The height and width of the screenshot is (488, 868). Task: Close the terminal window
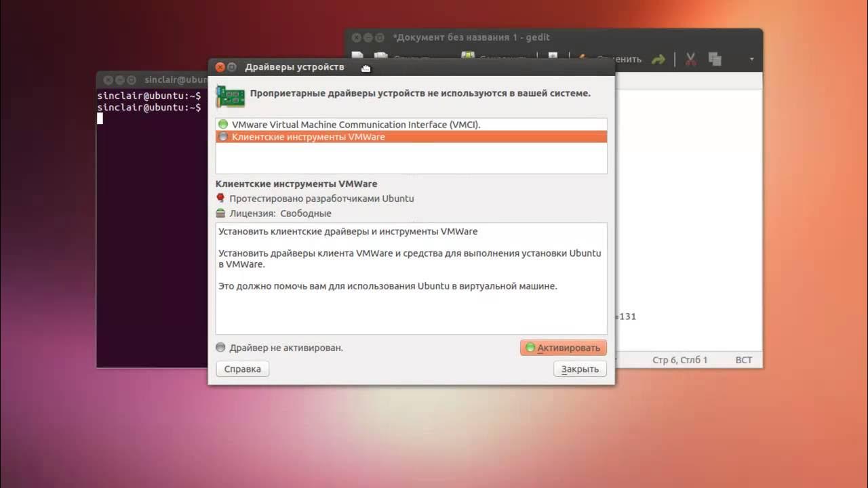[x=107, y=79]
